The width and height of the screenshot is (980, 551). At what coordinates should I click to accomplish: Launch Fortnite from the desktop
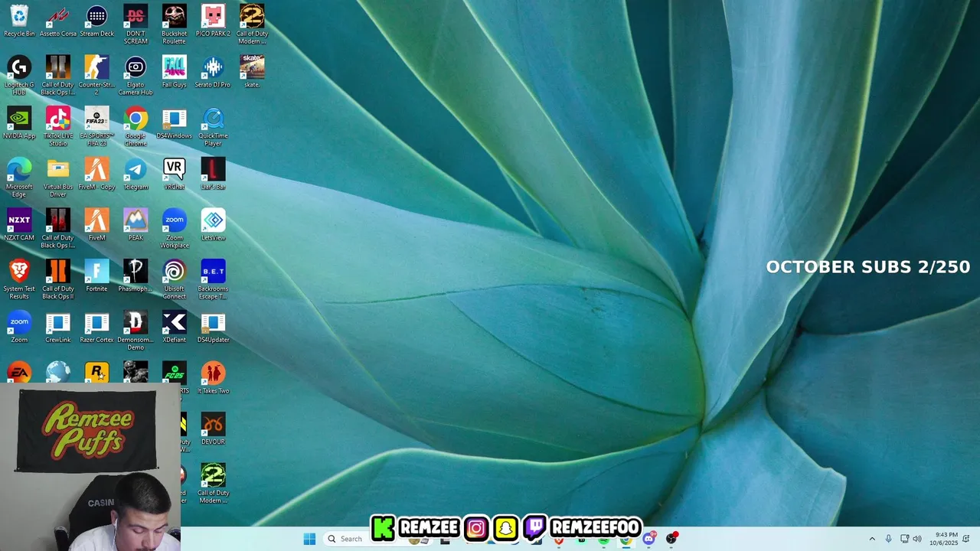coord(97,275)
